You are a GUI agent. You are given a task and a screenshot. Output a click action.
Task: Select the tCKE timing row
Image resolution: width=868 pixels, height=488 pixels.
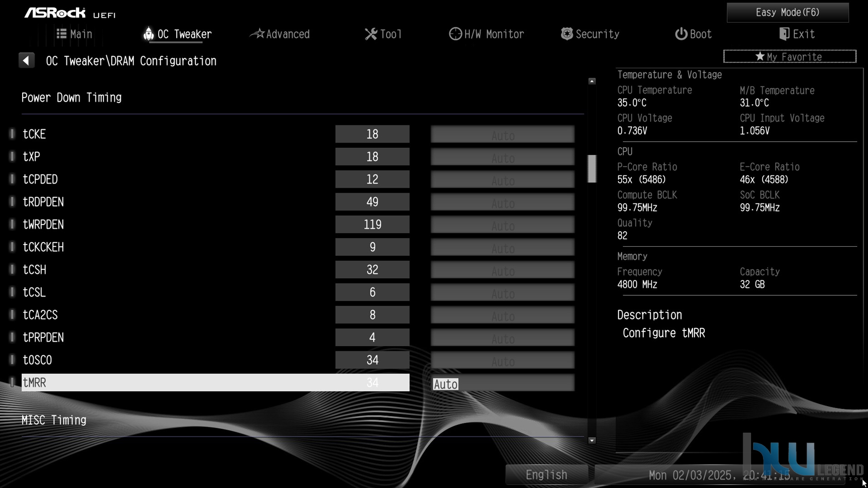click(215, 134)
